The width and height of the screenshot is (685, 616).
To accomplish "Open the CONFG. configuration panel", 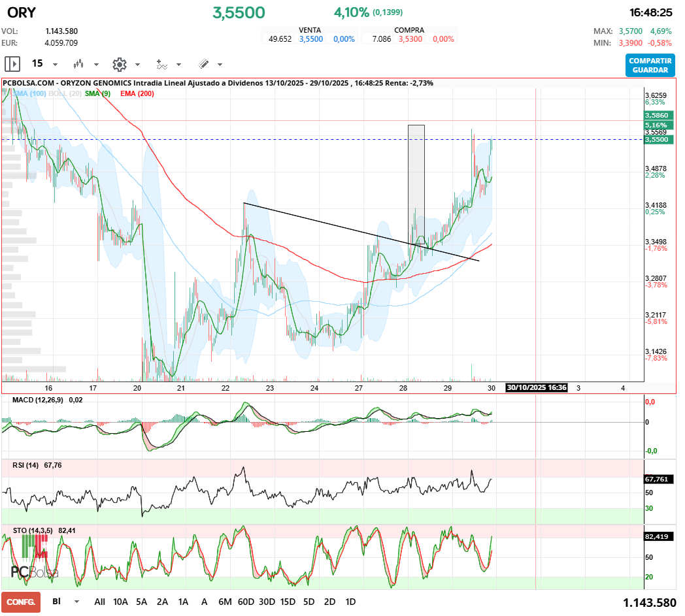I will click(21, 602).
